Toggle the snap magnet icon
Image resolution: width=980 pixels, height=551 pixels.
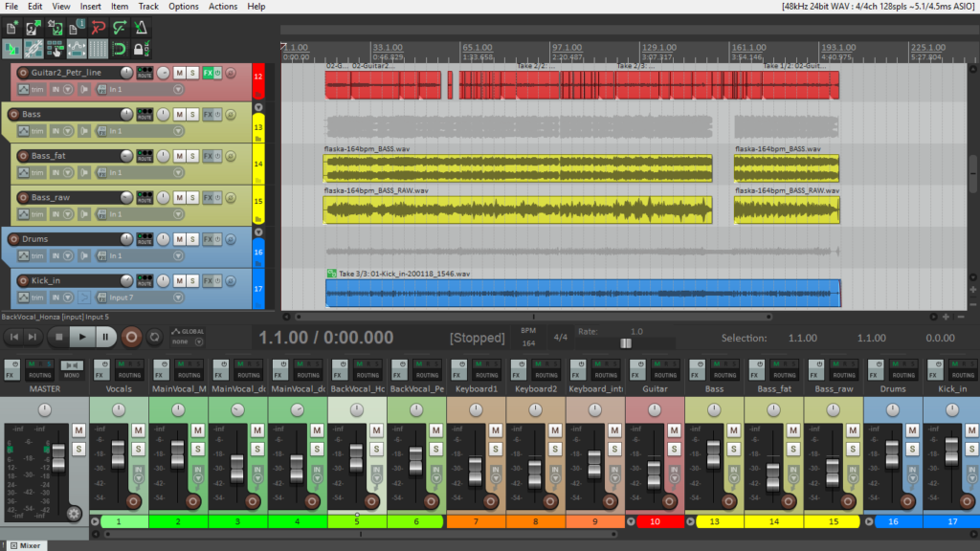pyautogui.click(x=119, y=48)
